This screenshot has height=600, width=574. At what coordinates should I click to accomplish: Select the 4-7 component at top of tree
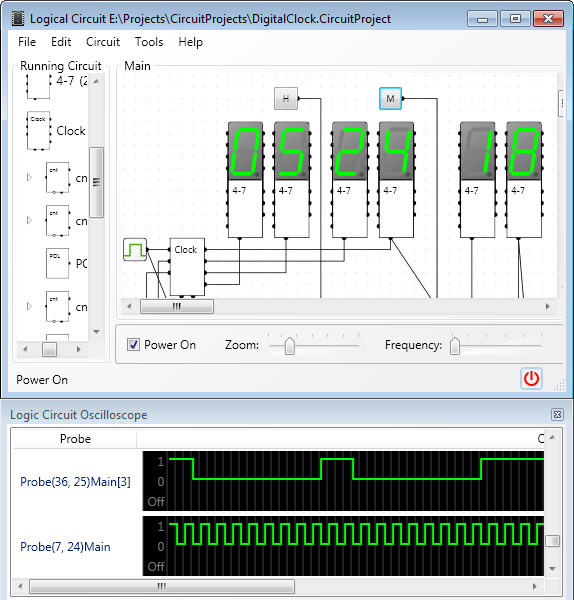click(38, 86)
